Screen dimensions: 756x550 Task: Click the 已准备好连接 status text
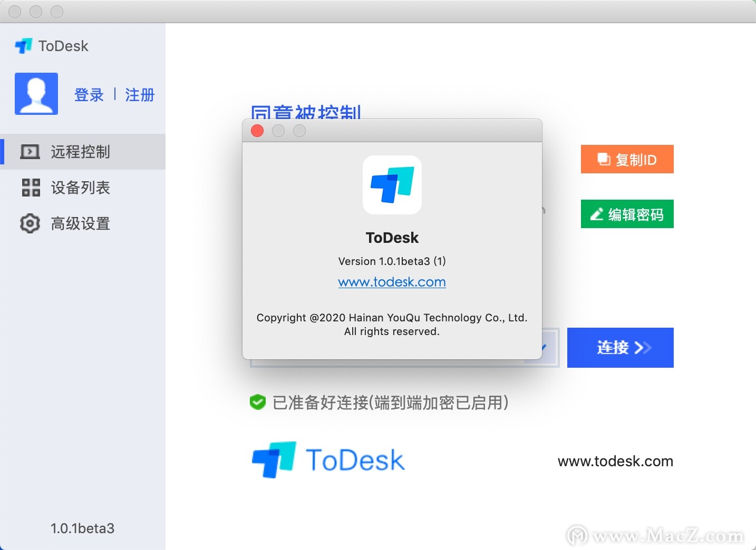[x=391, y=402]
